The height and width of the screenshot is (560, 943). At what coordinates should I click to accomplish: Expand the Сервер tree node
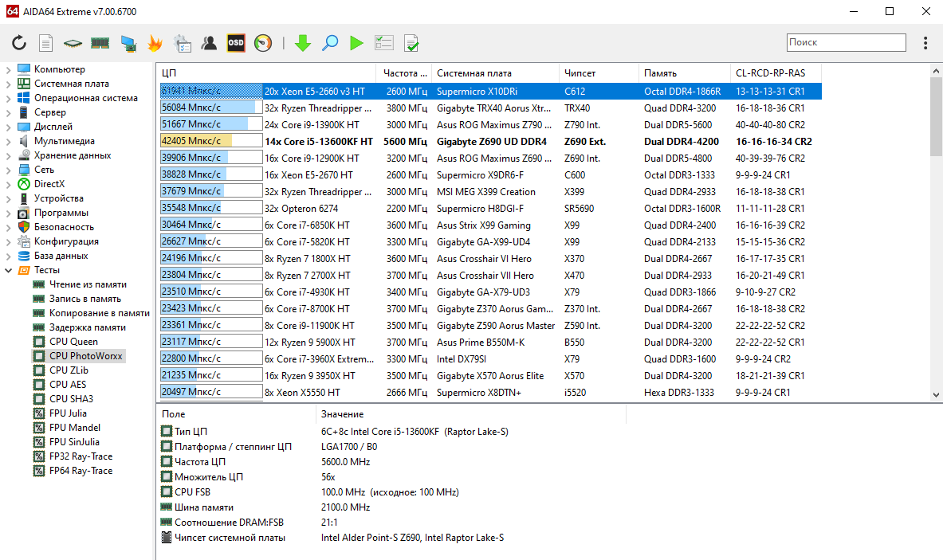coord(9,113)
